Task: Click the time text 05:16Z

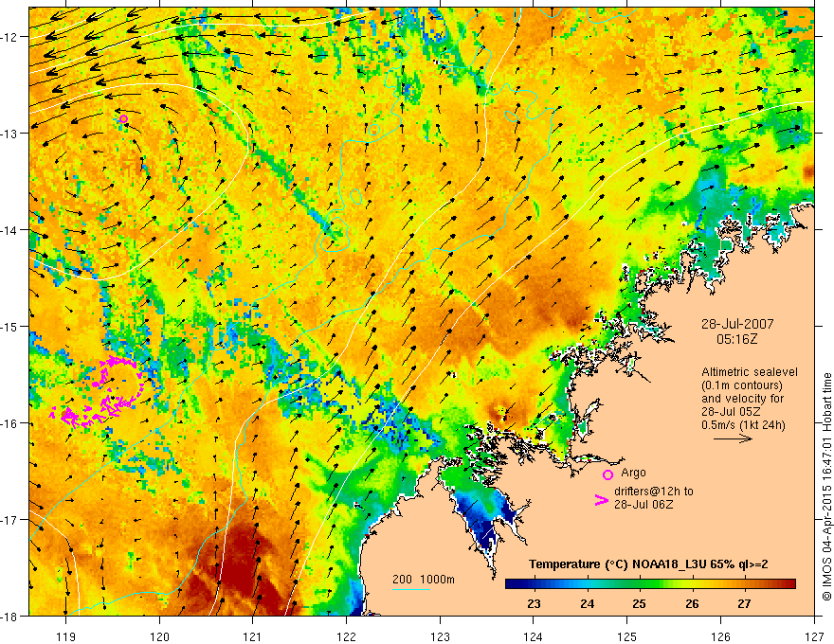Action: pos(736,338)
